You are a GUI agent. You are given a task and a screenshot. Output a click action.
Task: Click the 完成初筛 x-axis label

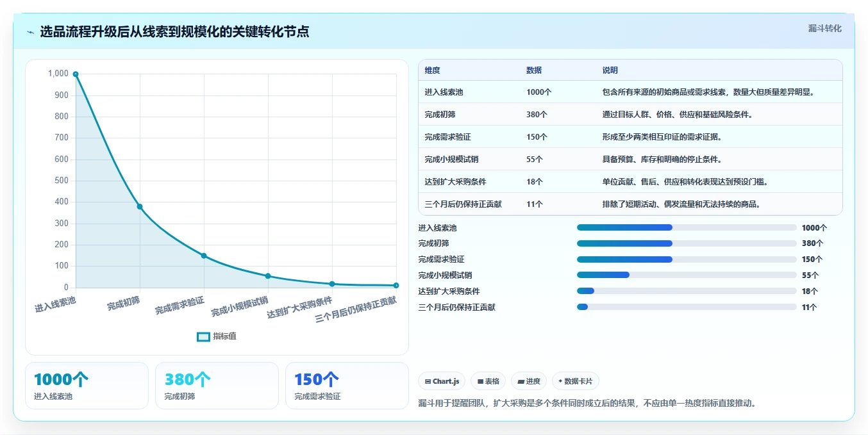[x=124, y=304]
